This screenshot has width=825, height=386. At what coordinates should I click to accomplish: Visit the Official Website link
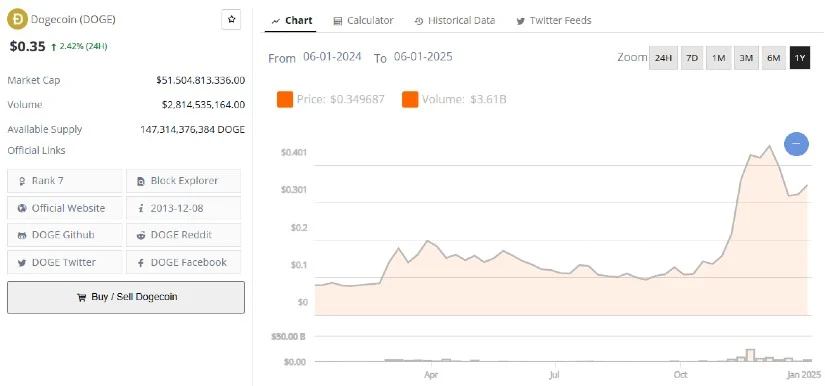tap(65, 208)
